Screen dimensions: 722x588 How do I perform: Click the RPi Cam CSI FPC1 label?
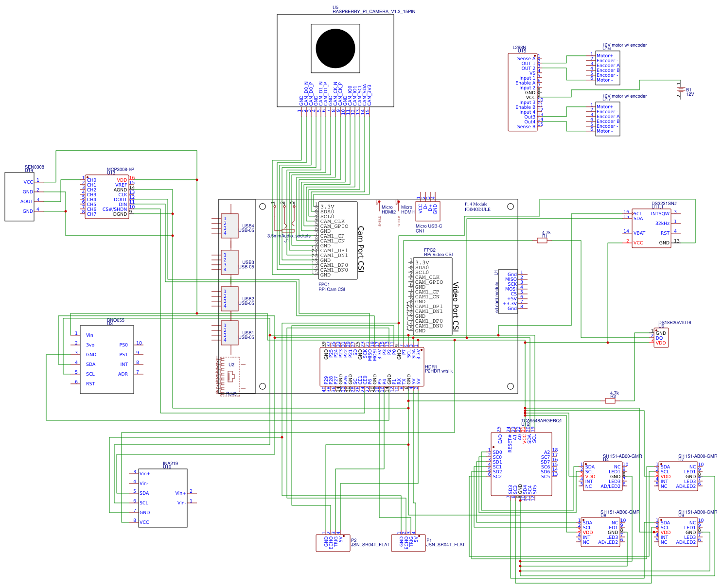coord(331,286)
